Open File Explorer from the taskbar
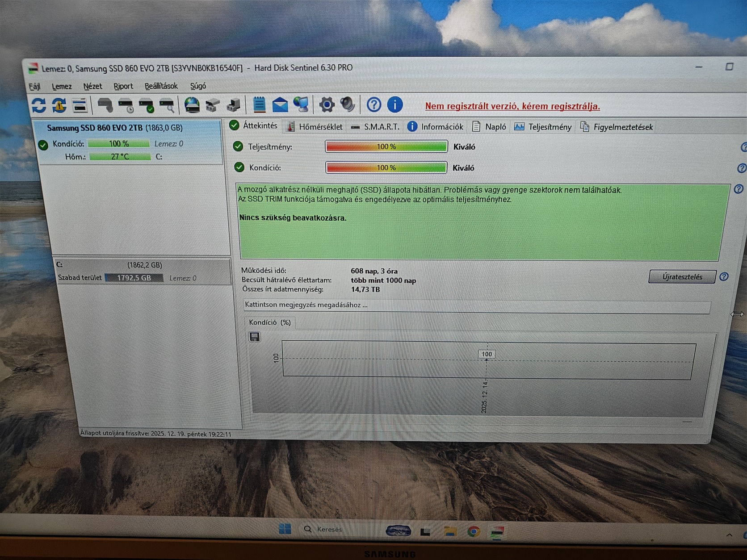This screenshot has width=747, height=560. [450, 531]
